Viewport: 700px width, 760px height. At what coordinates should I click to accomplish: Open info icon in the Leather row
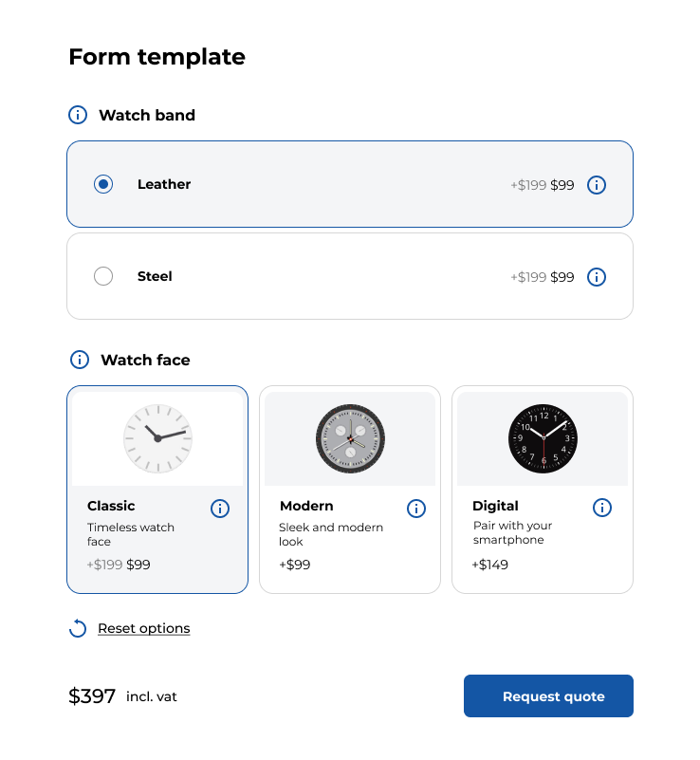[597, 185]
